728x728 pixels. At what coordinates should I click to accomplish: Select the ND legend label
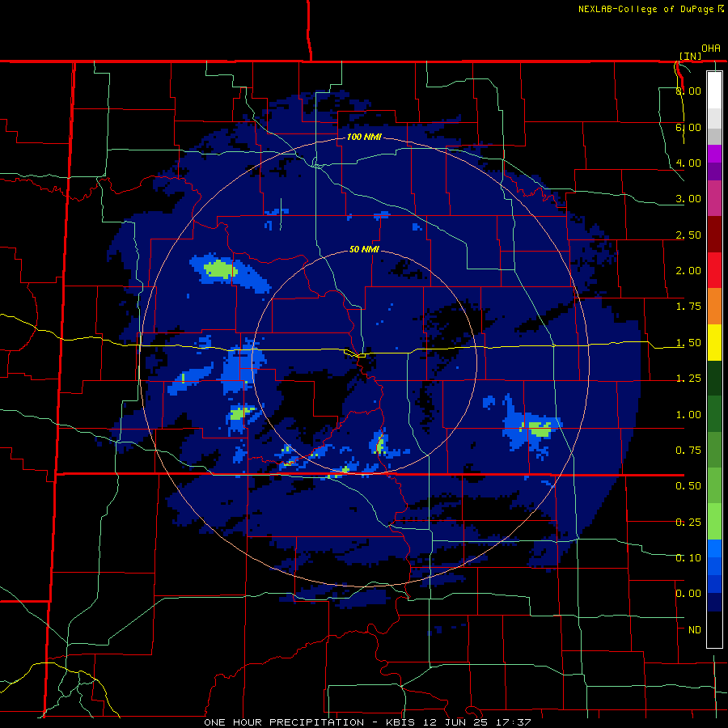pyautogui.click(x=695, y=630)
